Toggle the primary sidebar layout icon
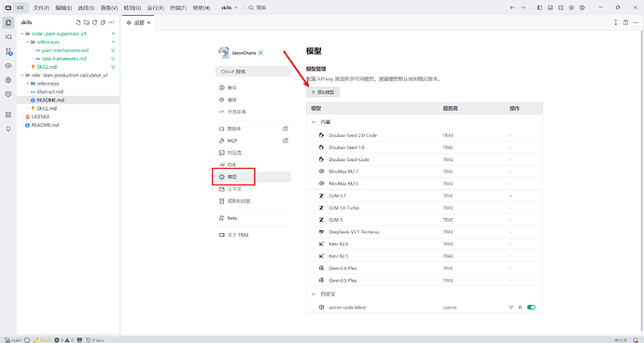The image size is (644, 343). click(539, 7)
